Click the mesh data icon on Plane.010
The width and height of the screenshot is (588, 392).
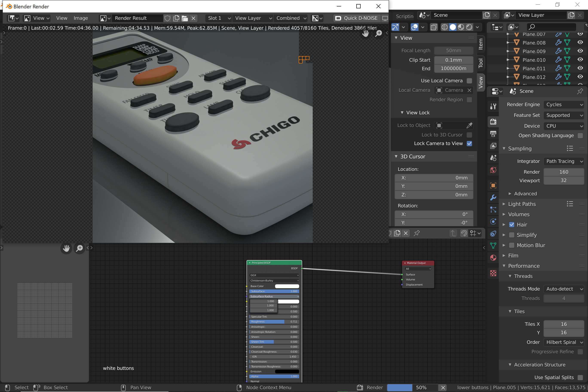tap(567, 60)
